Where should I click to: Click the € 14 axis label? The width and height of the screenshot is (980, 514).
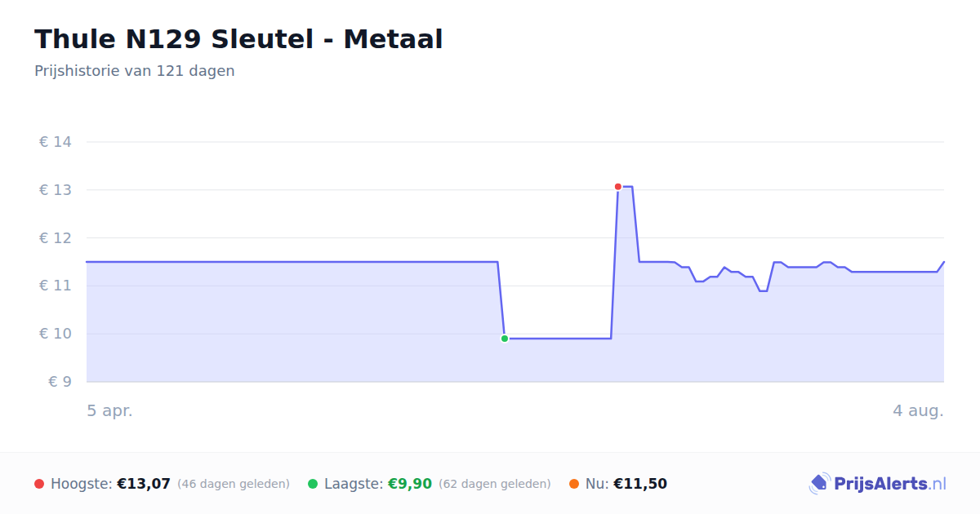click(x=56, y=142)
